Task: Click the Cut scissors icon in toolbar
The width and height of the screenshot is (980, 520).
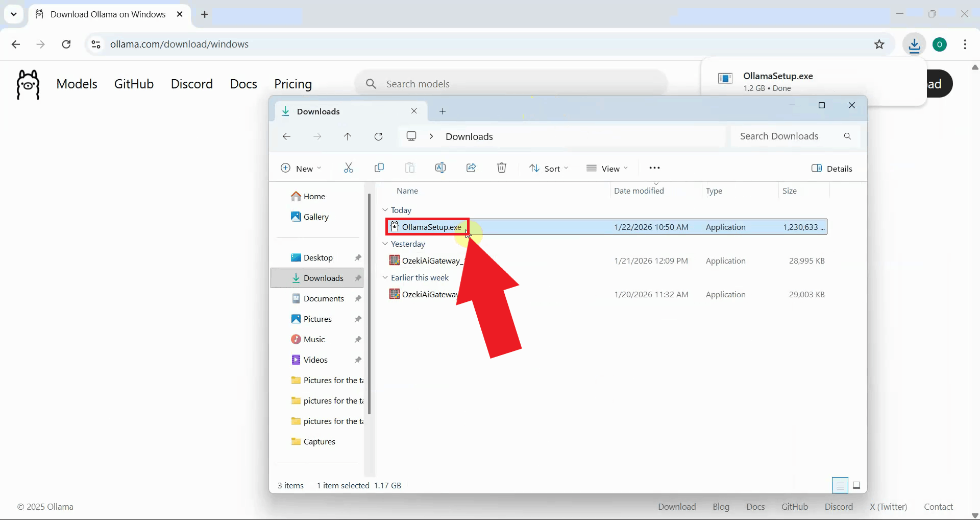Action: click(349, 168)
